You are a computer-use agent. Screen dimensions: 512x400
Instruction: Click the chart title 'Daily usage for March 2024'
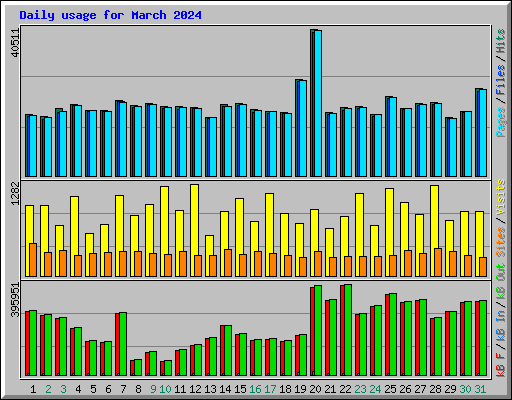[110, 15]
